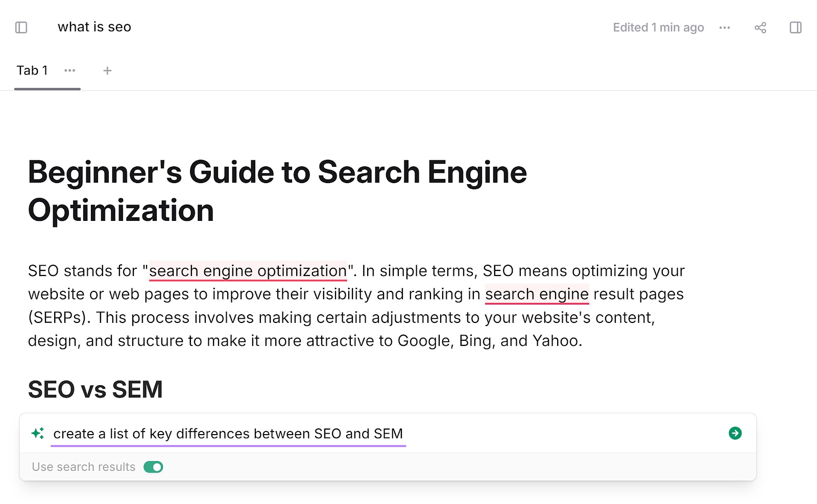
Task: Expand the sidebar with top-left icon
Action: point(21,28)
